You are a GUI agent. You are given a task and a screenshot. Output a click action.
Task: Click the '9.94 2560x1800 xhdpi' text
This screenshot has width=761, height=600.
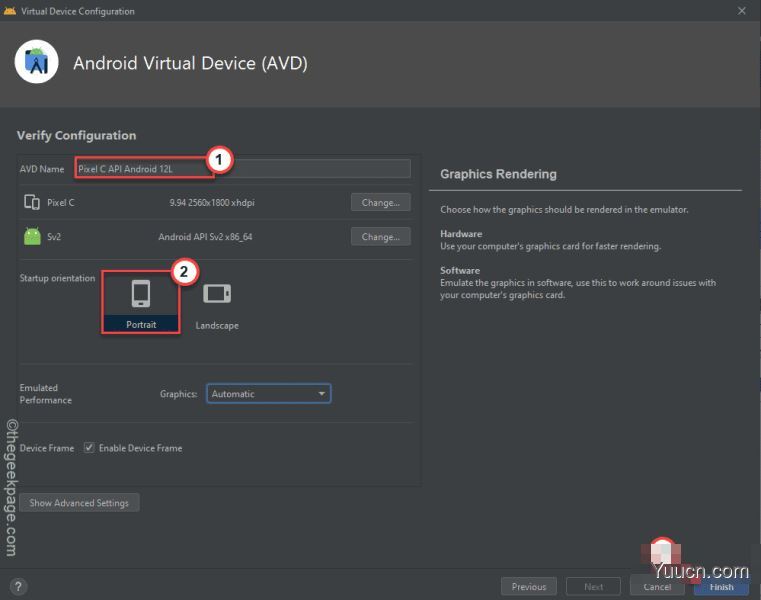point(212,202)
